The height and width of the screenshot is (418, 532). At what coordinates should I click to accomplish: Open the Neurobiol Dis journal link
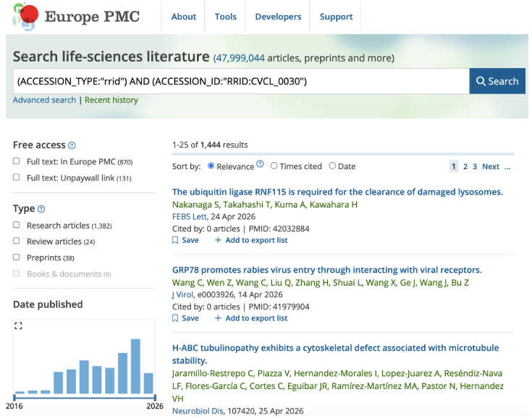(198, 411)
